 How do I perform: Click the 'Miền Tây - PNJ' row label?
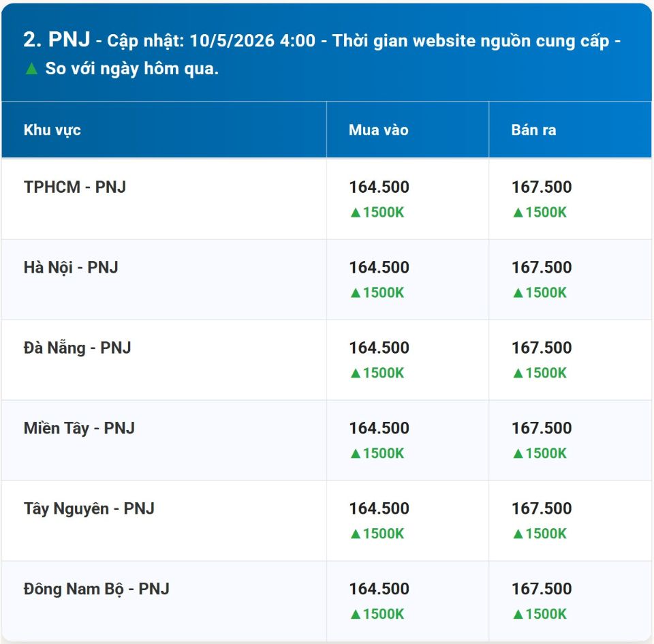tap(79, 429)
